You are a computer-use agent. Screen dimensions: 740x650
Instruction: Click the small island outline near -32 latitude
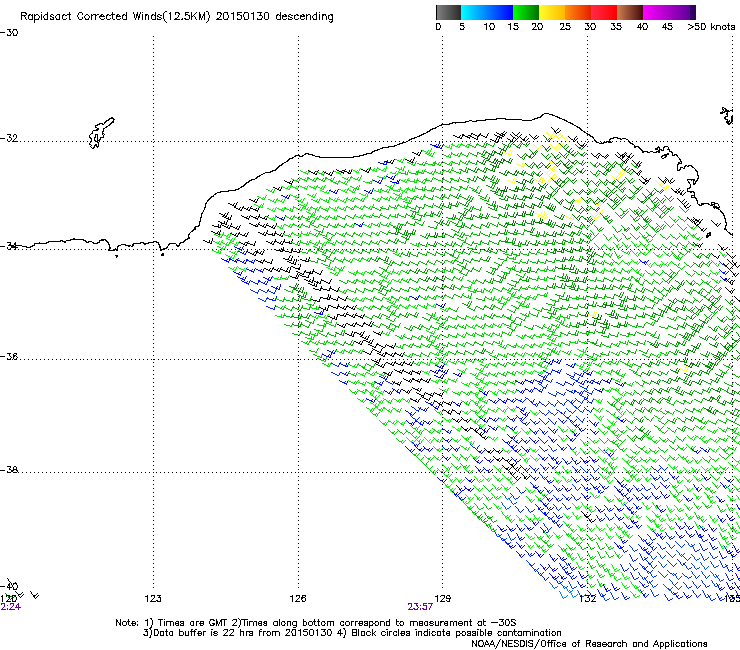(101, 133)
